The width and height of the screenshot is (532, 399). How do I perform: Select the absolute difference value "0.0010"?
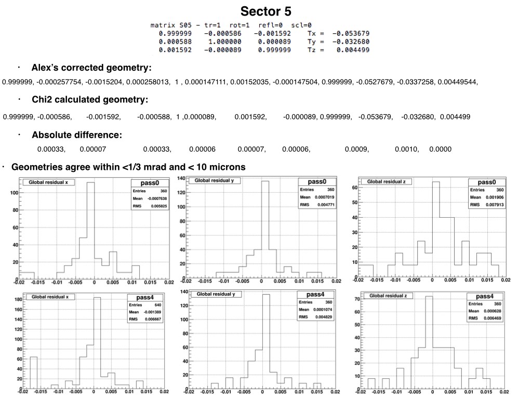[406, 149]
